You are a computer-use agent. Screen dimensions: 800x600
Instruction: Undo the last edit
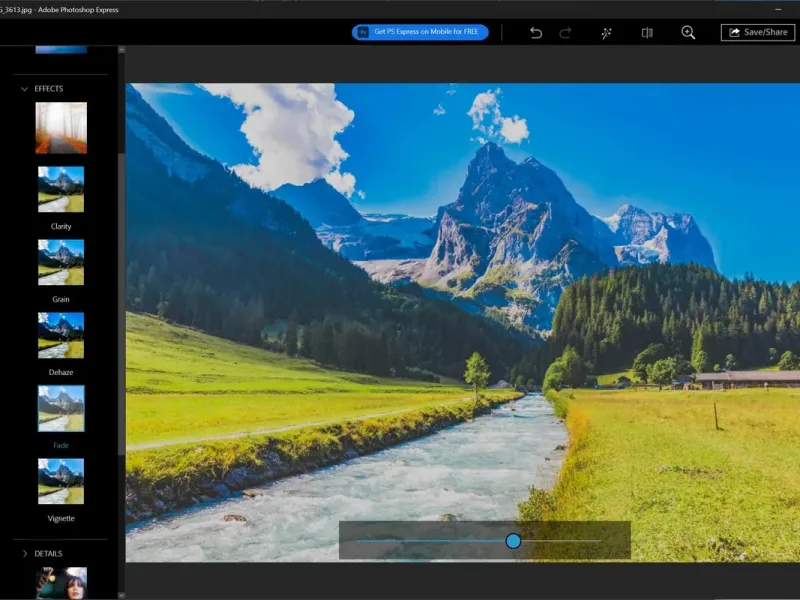536,33
